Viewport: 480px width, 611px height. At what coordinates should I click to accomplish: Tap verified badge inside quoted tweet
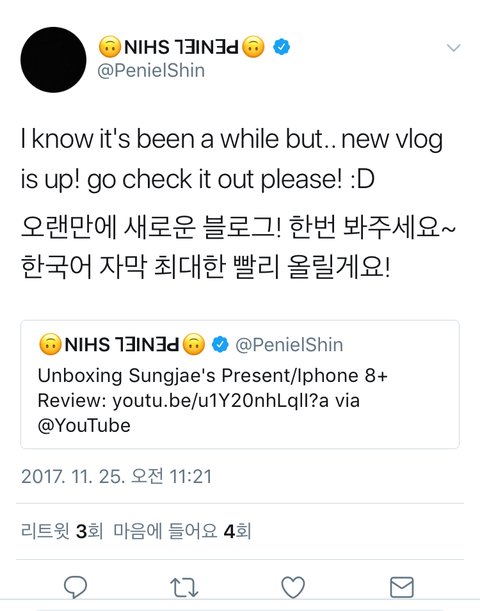click(x=220, y=344)
